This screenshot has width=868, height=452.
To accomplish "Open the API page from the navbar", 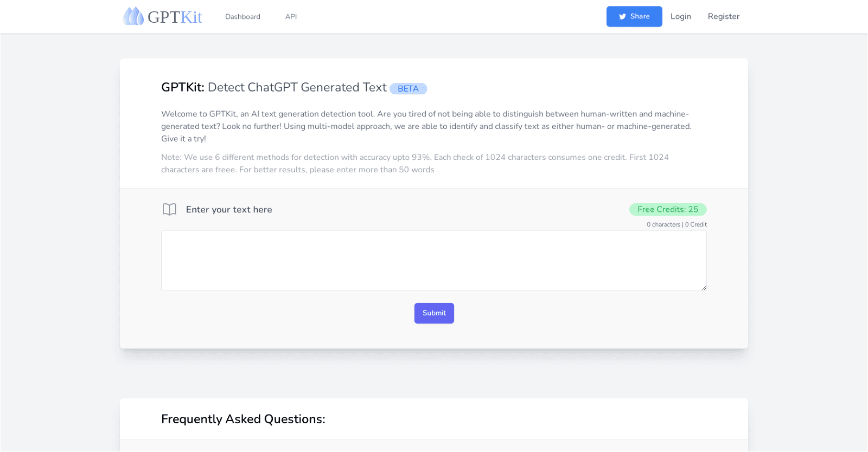I will tap(291, 16).
